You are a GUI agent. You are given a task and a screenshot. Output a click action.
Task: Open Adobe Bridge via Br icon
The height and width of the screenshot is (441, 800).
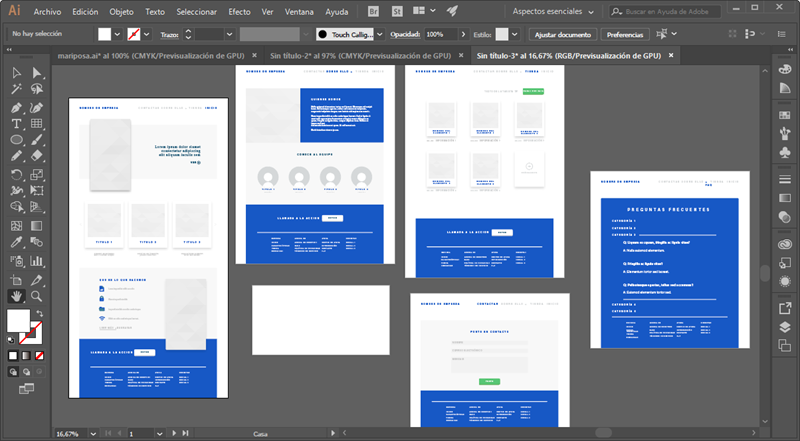point(373,12)
